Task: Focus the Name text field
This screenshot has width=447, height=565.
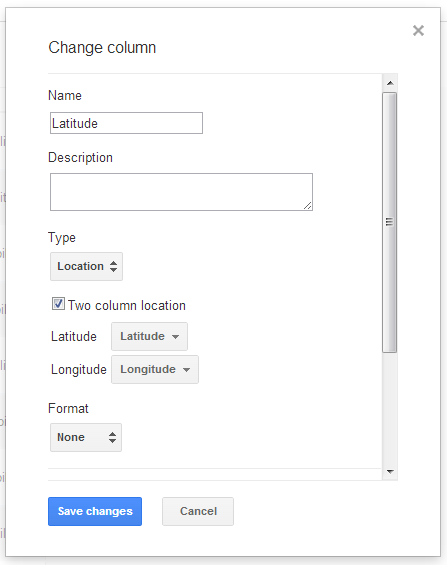Action: tap(126, 123)
